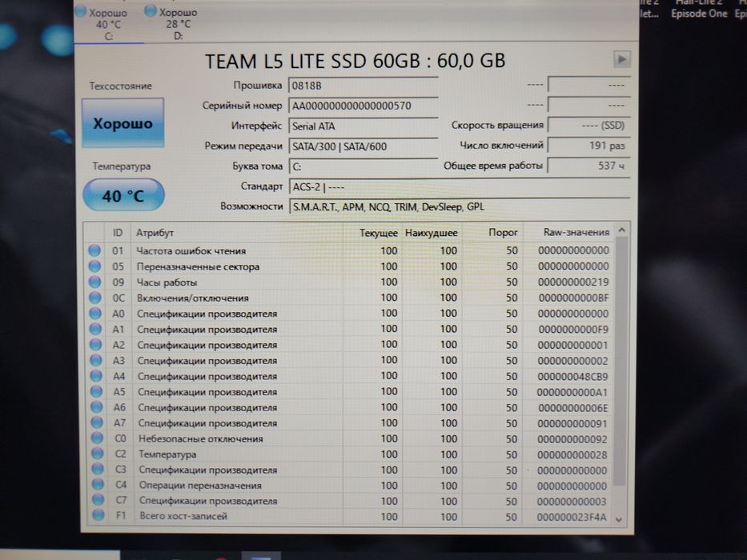This screenshot has width=747, height=560.
Task: Click rotation speed value ---- (SSD)
Action: coord(588,126)
